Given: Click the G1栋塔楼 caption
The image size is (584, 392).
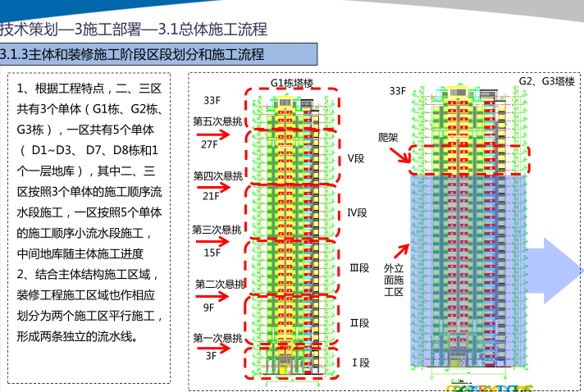Looking at the screenshot, I should pos(293,83).
